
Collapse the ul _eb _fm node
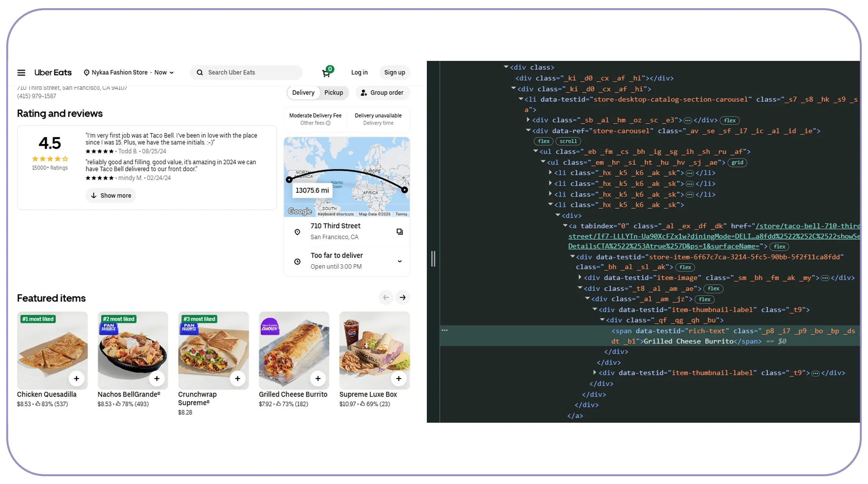coord(536,151)
